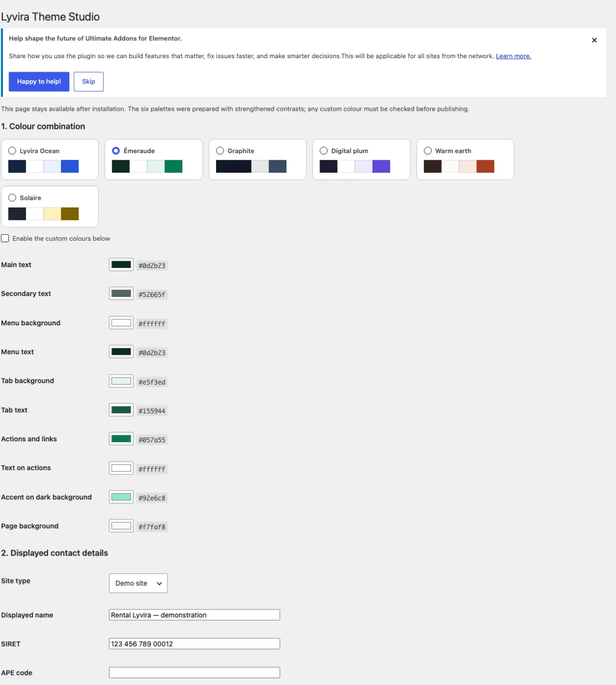Click the Digital plum palette colour preview strip
The height and width of the screenshot is (685, 616).
pos(355,167)
